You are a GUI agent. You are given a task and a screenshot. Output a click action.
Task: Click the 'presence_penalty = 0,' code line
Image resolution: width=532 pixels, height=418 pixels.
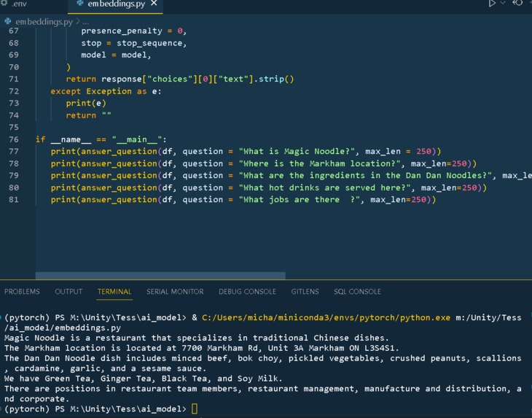tap(134, 31)
